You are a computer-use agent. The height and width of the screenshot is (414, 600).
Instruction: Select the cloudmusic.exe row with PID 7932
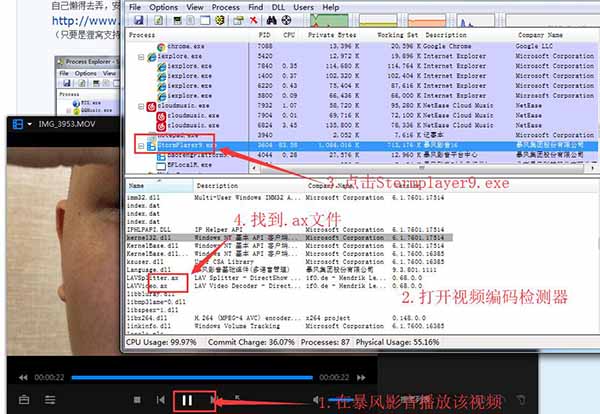[x=362, y=106]
